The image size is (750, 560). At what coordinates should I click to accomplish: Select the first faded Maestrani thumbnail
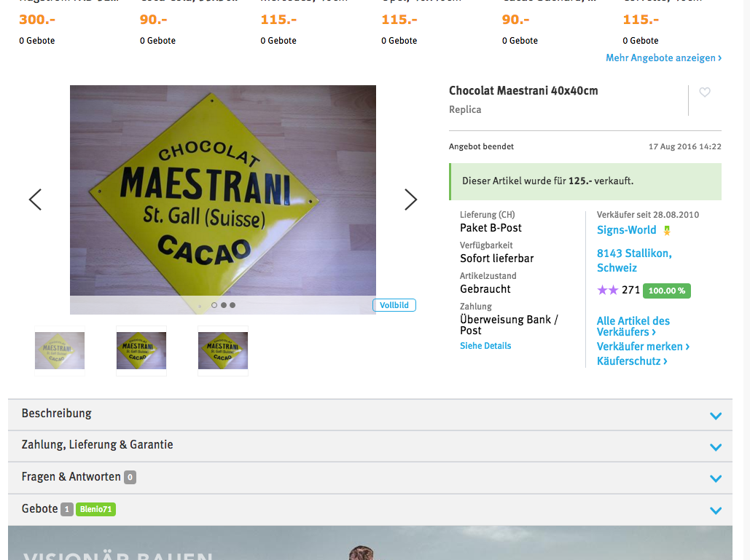pos(60,351)
